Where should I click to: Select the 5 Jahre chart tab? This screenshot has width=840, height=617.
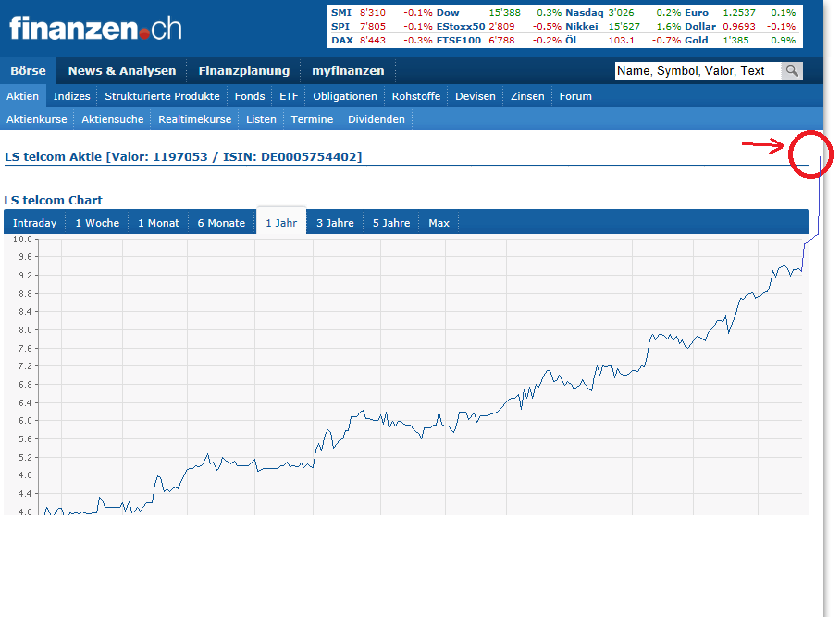coord(391,223)
